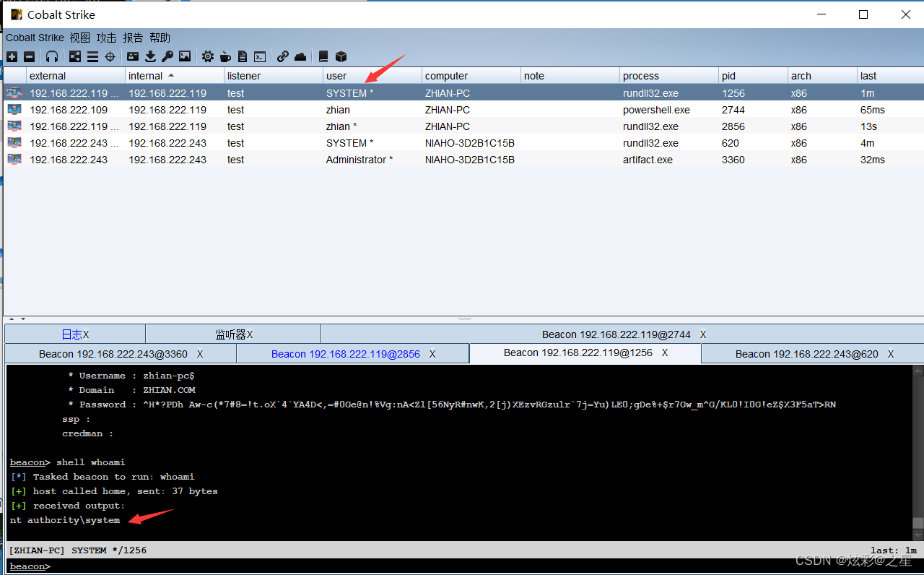The height and width of the screenshot is (575, 924).
Task: Click the 65ms last check-in cell
Action: click(890, 110)
